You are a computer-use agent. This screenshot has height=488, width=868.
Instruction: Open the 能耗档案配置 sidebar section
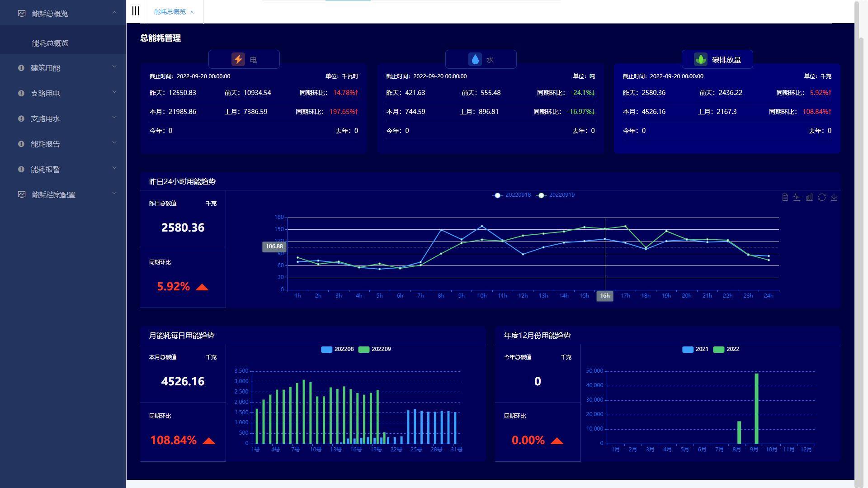point(53,194)
